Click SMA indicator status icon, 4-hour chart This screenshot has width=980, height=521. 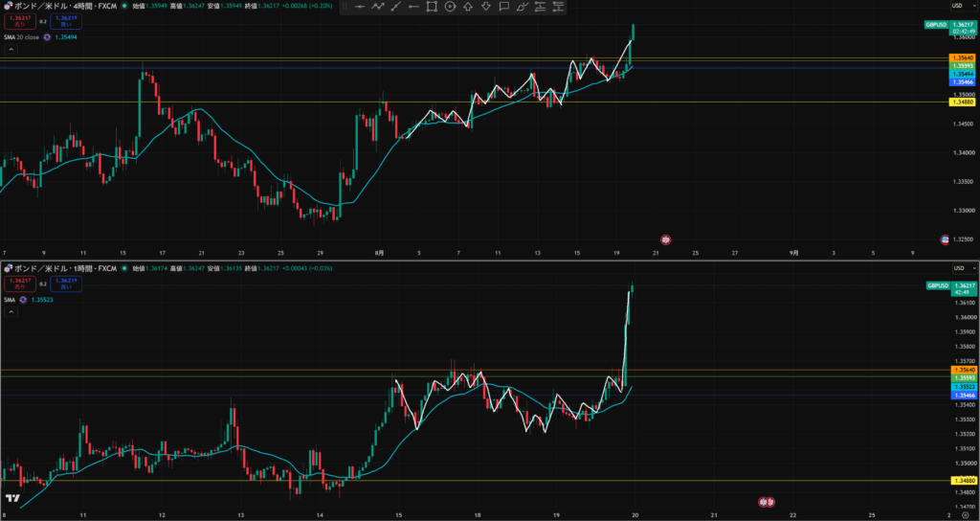[x=46, y=37]
